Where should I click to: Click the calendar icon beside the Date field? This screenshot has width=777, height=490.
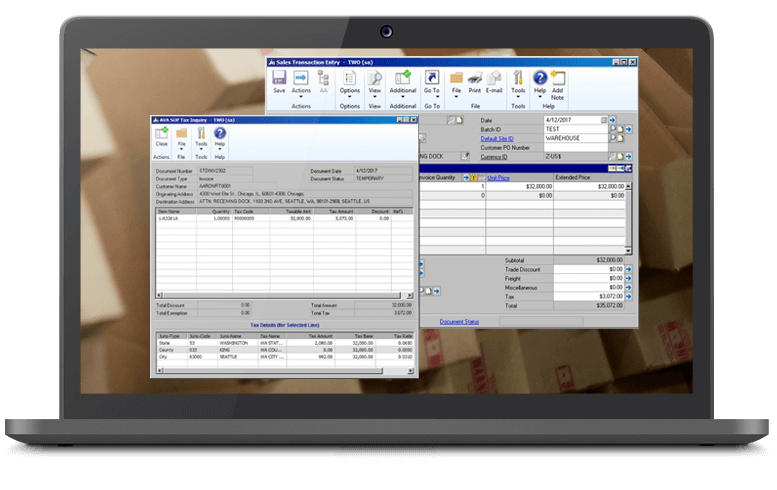click(603, 119)
